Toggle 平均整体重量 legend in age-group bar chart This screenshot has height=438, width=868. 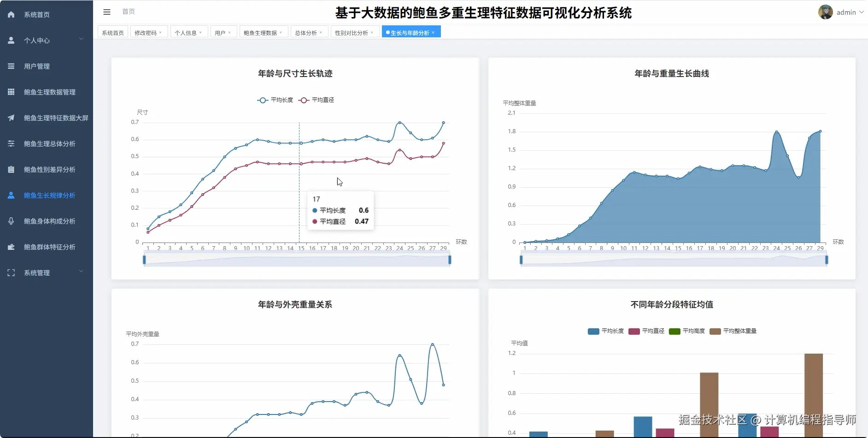coord(733,331)
